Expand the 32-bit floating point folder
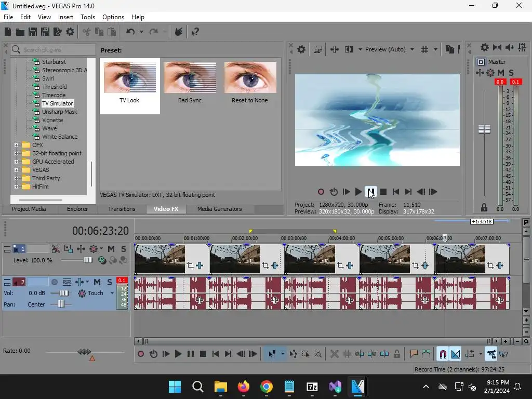The height and width of the screenshot is (399, 532). tap(16, 153)
